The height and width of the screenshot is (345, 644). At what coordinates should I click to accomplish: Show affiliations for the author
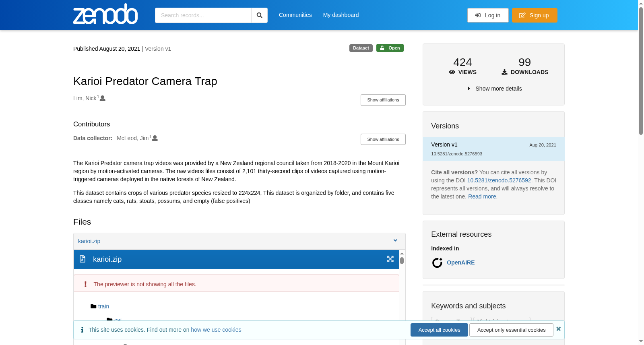[383, 100]
